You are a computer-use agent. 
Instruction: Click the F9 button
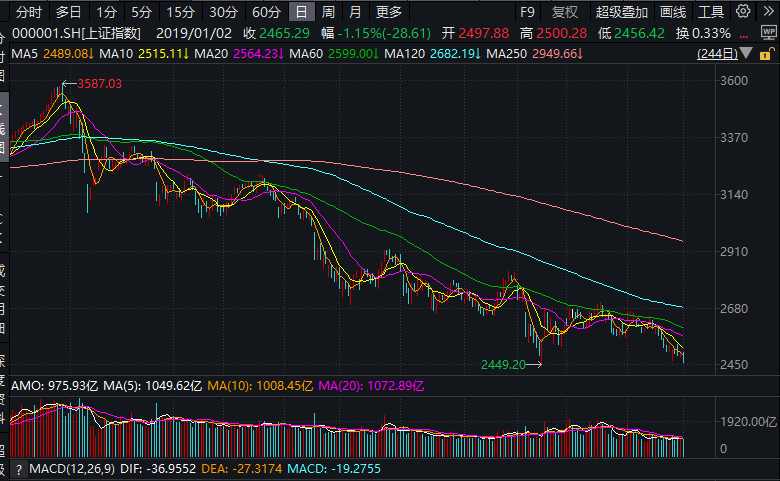527,12
